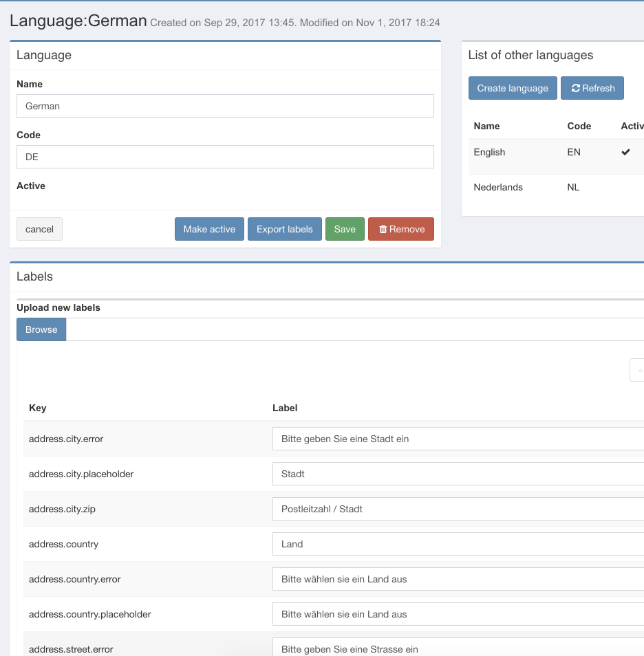Click the Create language button
This screenshot has height=656, width=644.
pyautogui.click(x=513, y=88)
